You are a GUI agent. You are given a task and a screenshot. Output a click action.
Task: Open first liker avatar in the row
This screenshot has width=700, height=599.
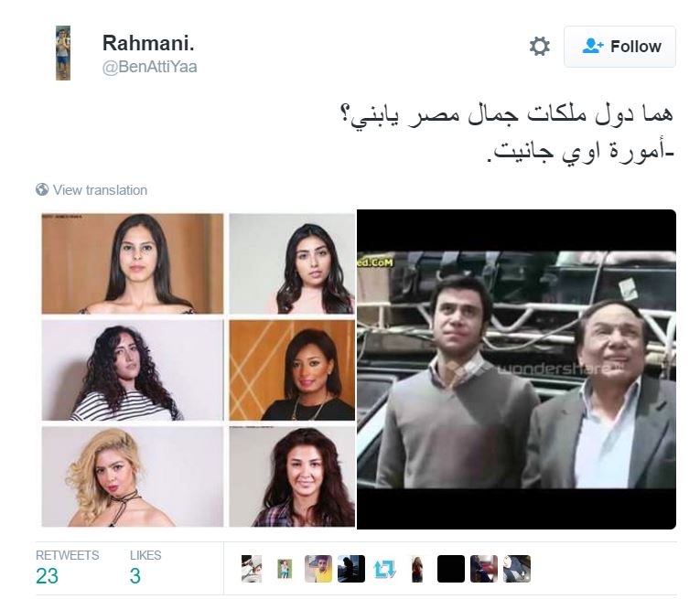pos(252,569)
